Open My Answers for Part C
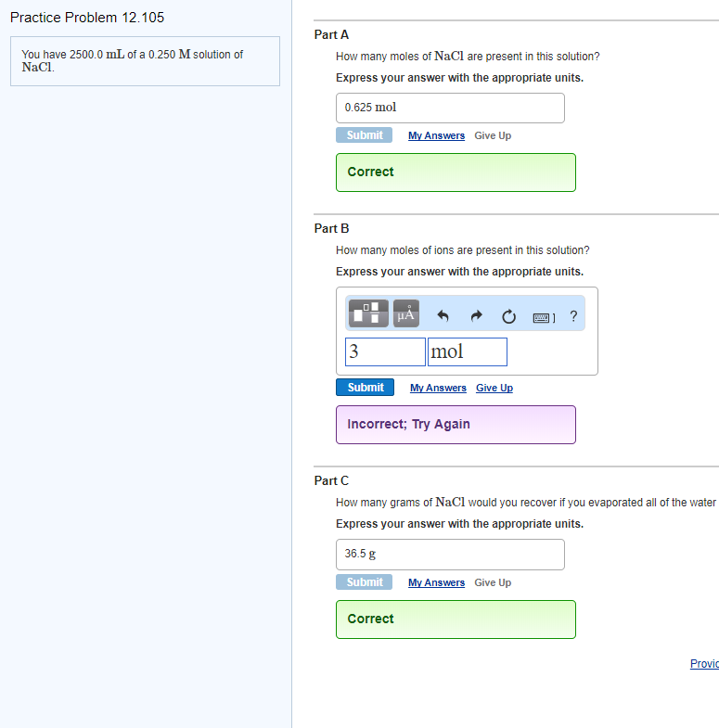The image size is (719, 728). pos(437,582)
